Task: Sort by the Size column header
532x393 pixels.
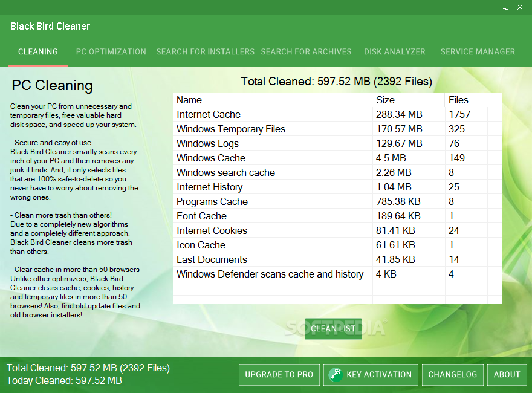Action: click(x=409, y=100)
